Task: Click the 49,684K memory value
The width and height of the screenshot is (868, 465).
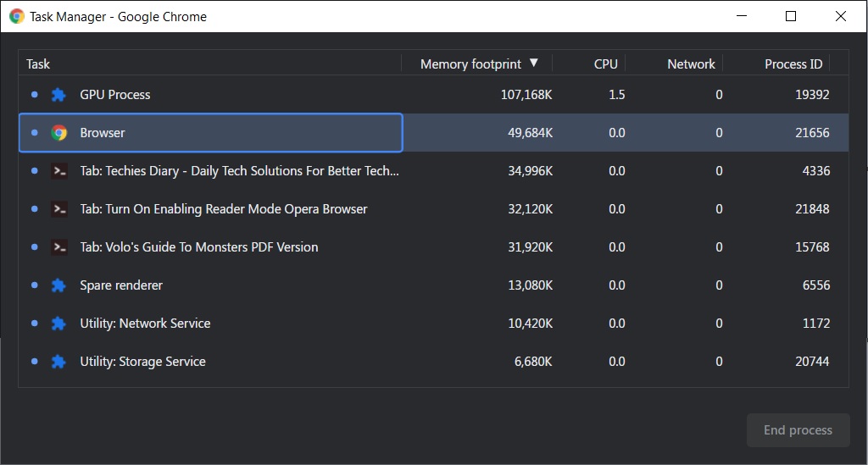Action: pos(531,133)
